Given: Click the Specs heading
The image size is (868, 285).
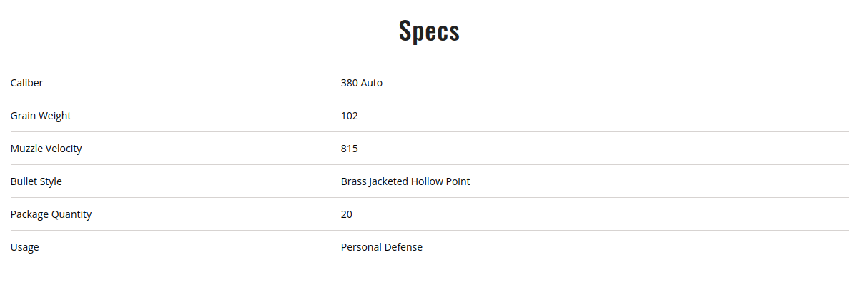Looking at the screenshot, I should point(429,31).
